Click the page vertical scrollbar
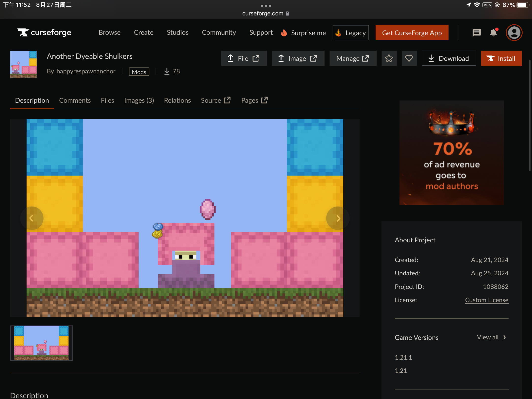This screenshot has width=532, height=399. 530,115
